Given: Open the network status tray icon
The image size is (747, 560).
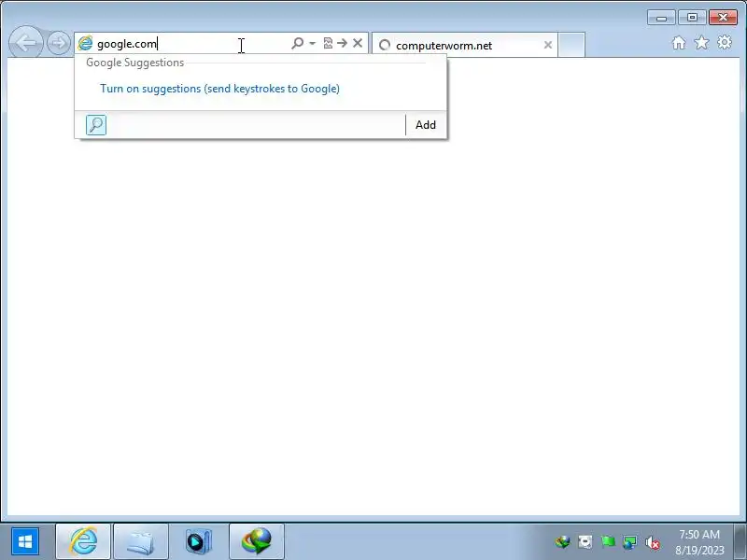Looking at the screenshot, I should tap(629, 542).
